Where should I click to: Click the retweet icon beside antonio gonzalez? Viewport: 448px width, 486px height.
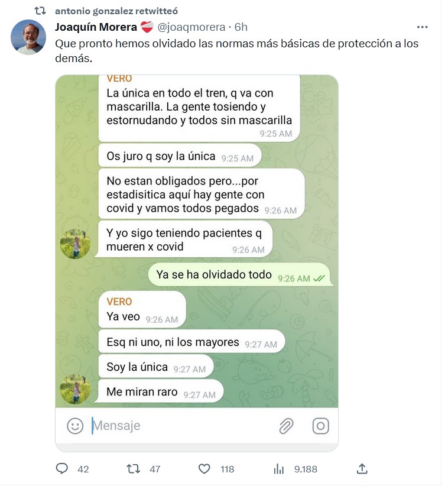pos(40,11)
